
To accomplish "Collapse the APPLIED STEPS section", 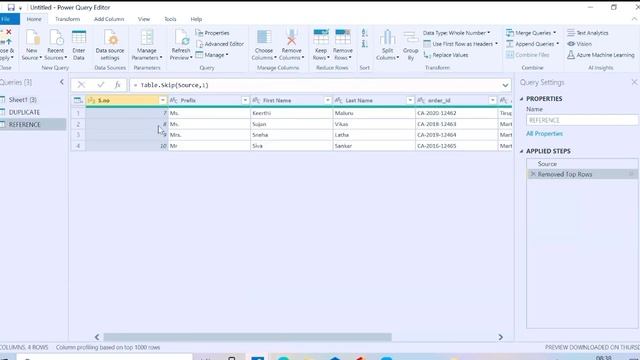I will point(522,151).
